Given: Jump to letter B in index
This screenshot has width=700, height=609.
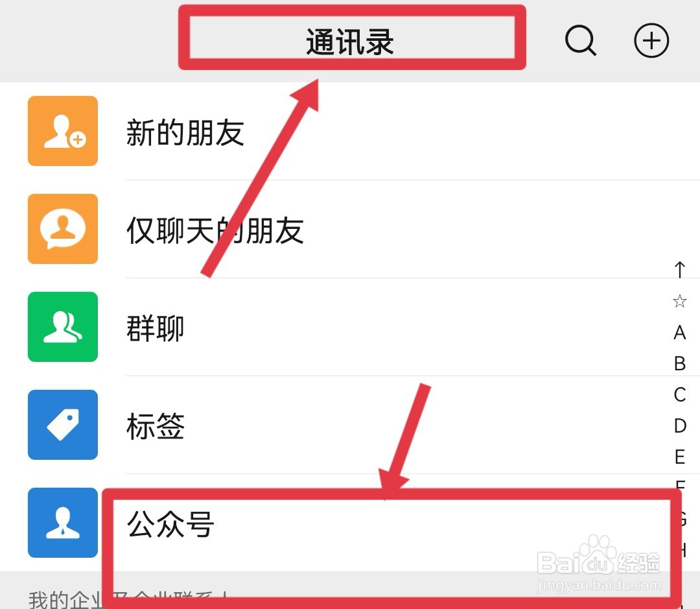Looking at the screenshot, I should tap(679, 363).
